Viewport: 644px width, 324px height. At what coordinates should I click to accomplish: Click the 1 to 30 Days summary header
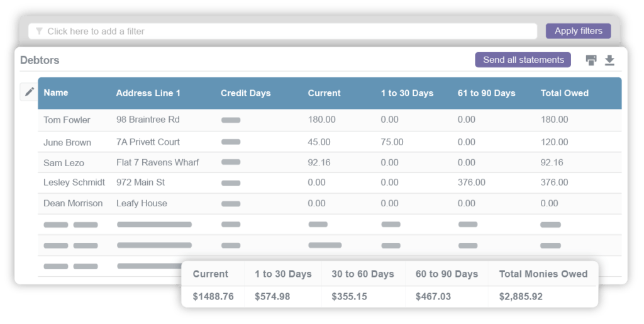283,274
